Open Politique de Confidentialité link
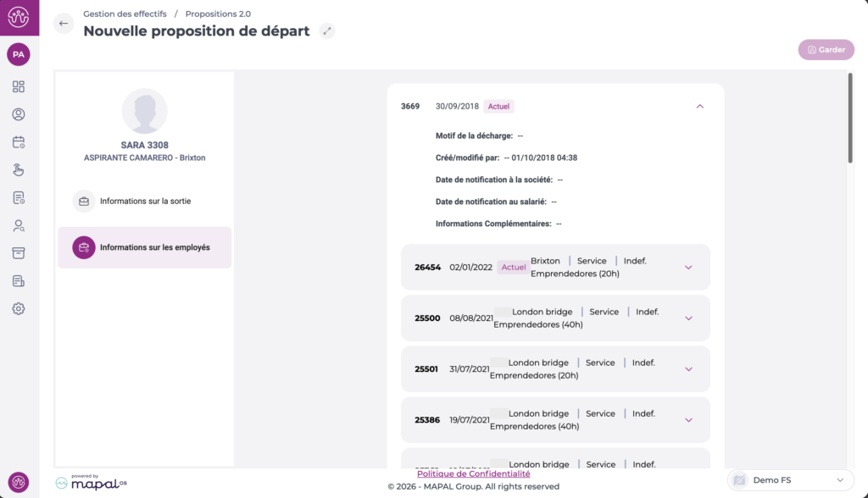Image resolution: width=868 pixels, height=498 pixels. point(473,474)
